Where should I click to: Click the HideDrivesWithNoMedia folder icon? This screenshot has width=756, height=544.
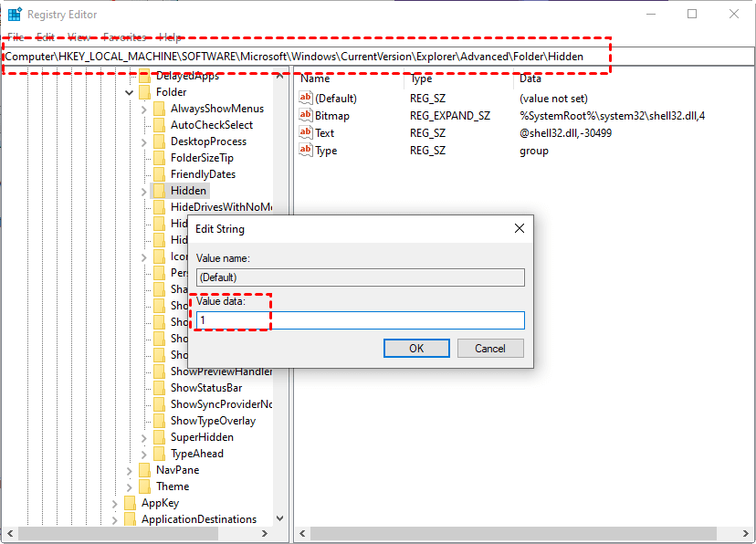pos(159,206)
